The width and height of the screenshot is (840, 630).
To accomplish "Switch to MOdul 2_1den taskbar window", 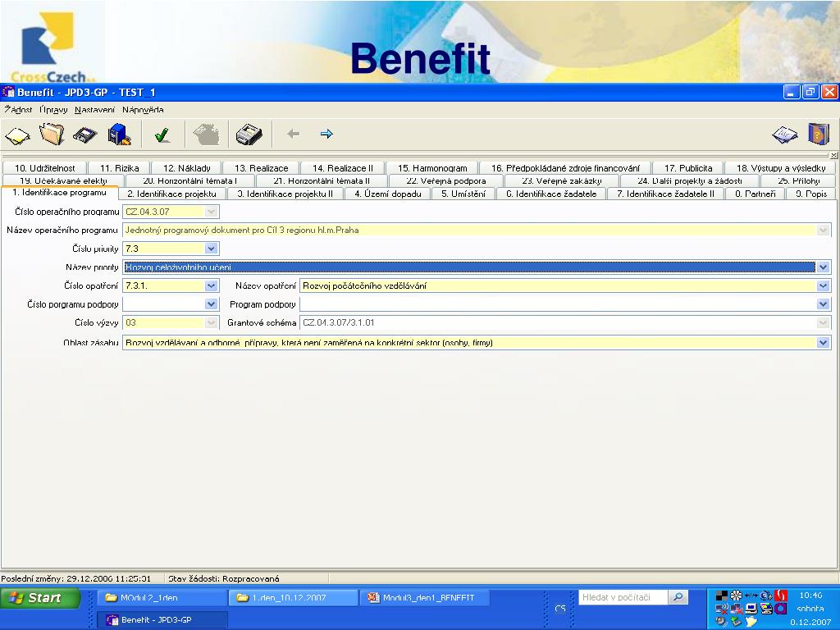I will tap(162, 597).
